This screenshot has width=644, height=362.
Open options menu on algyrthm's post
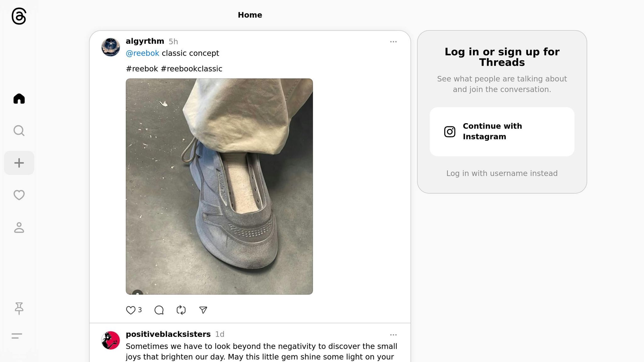393,42
